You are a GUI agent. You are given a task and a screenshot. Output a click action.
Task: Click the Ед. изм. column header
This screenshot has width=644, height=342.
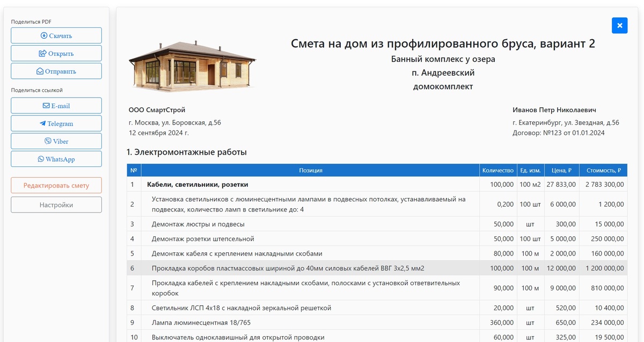click(x=530, y=170)
